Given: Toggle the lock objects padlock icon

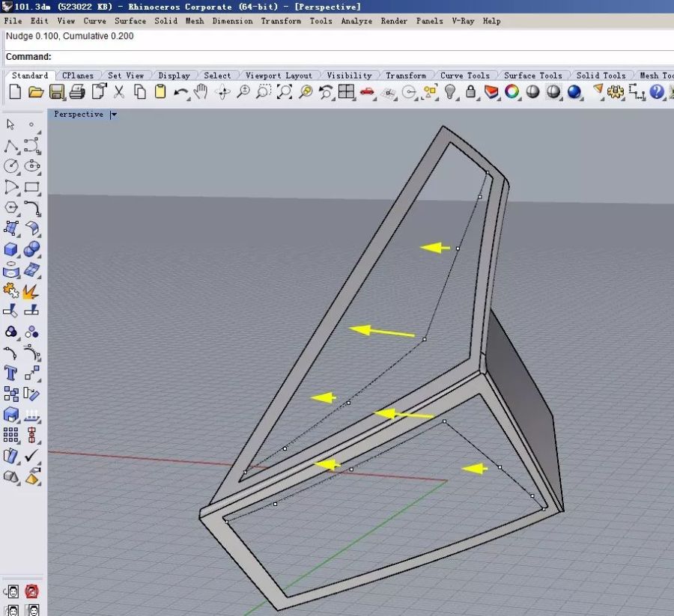Looking at the screenshot, I should tap(470, 92).
